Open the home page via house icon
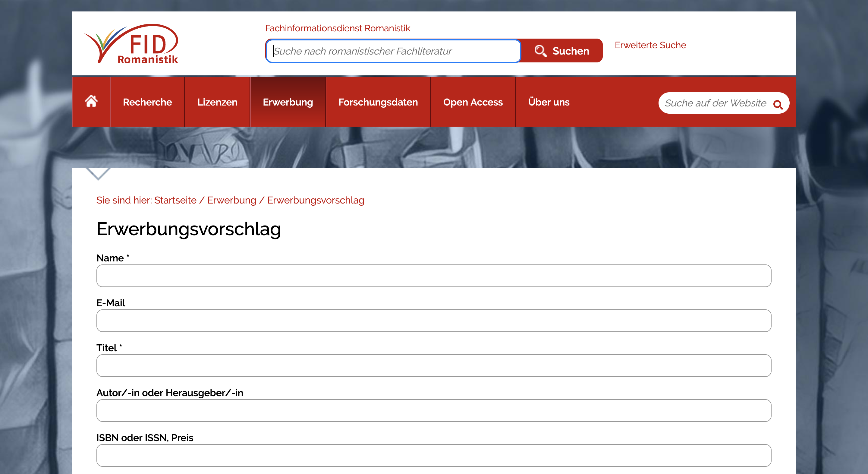 tap(91, 102)
